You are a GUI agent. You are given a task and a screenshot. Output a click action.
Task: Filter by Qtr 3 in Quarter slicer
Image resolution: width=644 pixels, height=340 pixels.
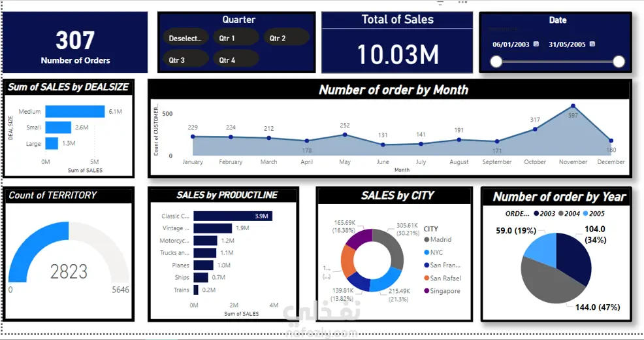(x=185, y=59)
